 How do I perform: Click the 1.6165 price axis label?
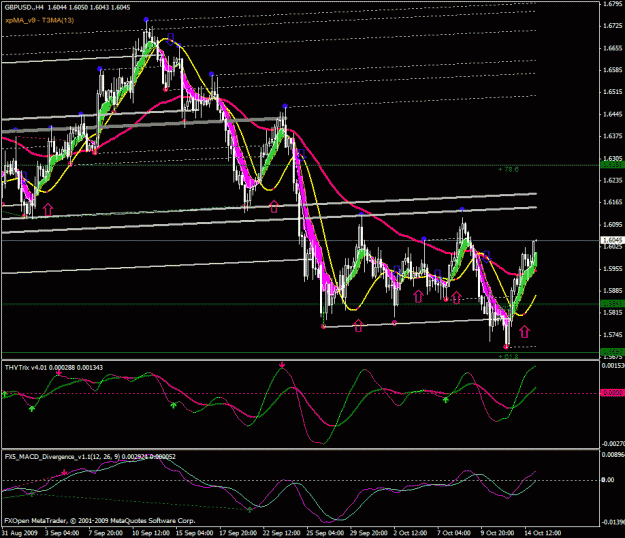612,202
